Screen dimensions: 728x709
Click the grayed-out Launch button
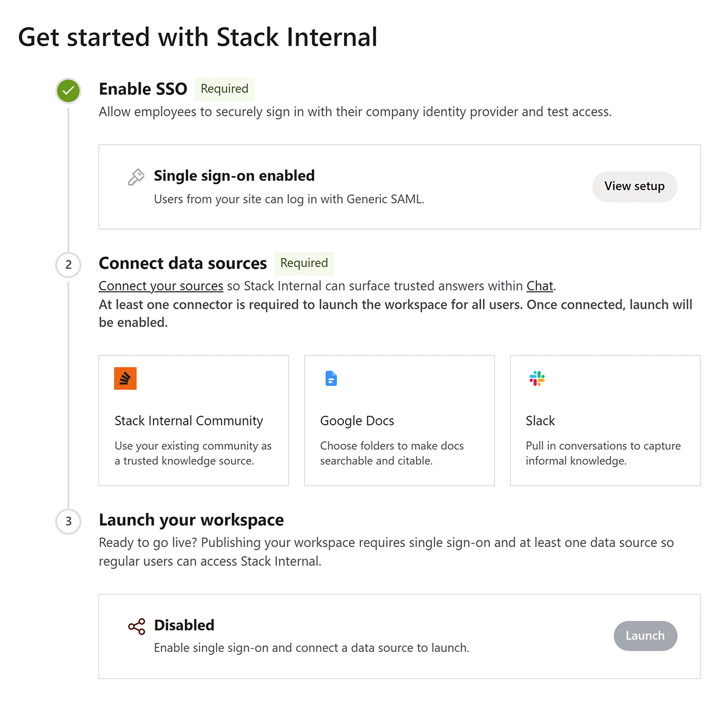[645, 636]
